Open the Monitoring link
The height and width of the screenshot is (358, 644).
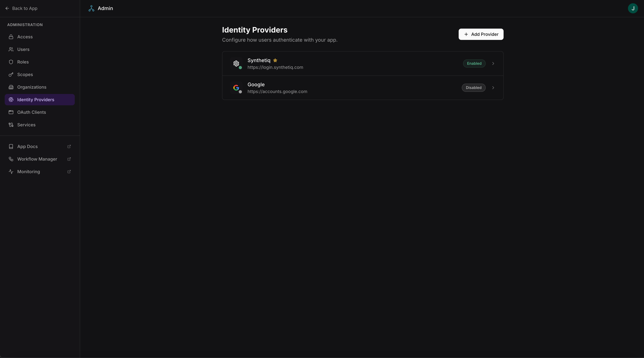[x=40, y=172]
